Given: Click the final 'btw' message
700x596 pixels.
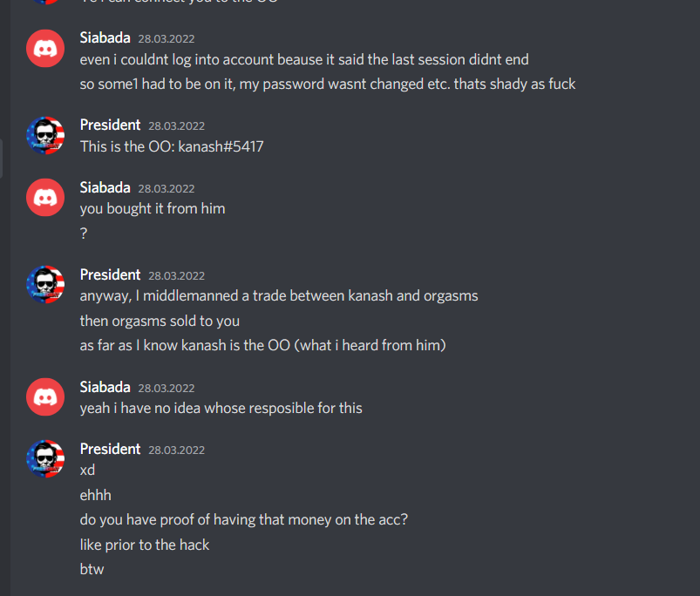Looking at the screenshot, I should click(92, 570).
